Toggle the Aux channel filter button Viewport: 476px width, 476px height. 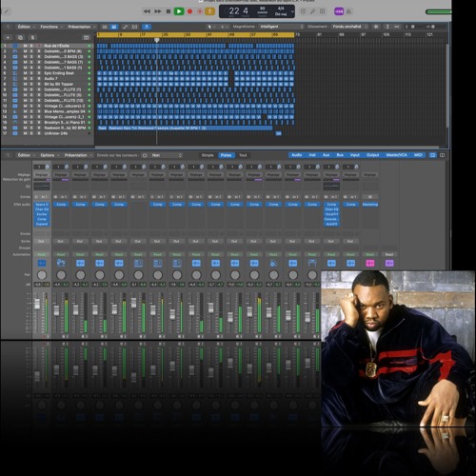(x=327, y=155)
